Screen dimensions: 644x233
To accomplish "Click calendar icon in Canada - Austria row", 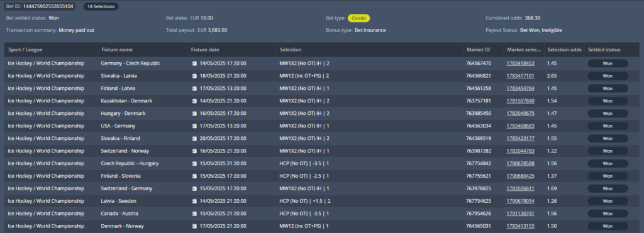I will pyautogui.click(x=194, y=214).
